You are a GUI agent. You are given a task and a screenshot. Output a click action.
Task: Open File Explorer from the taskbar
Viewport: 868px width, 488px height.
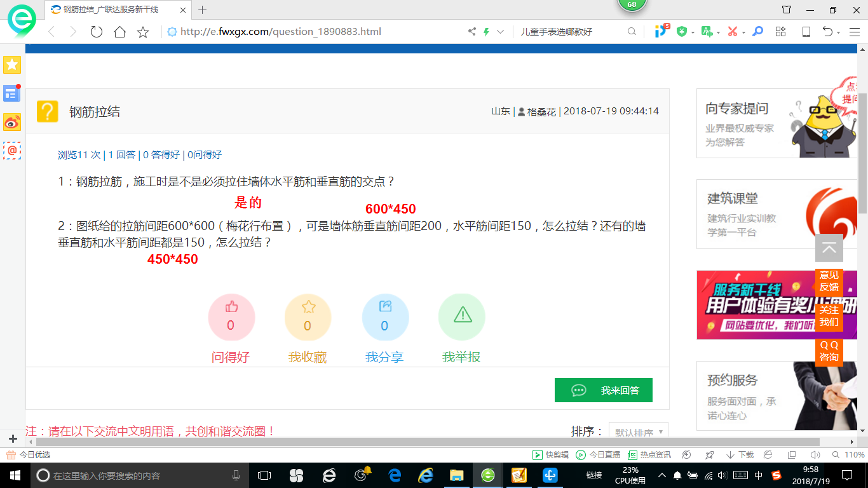[456, 475]
